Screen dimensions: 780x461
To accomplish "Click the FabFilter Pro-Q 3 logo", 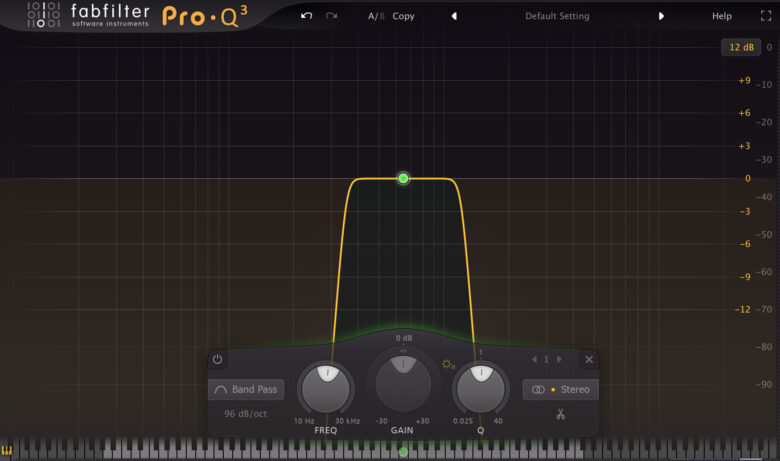I will pos(137,16).
